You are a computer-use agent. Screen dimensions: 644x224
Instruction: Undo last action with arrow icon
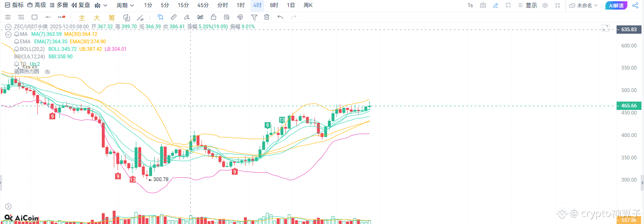(280, 17)
